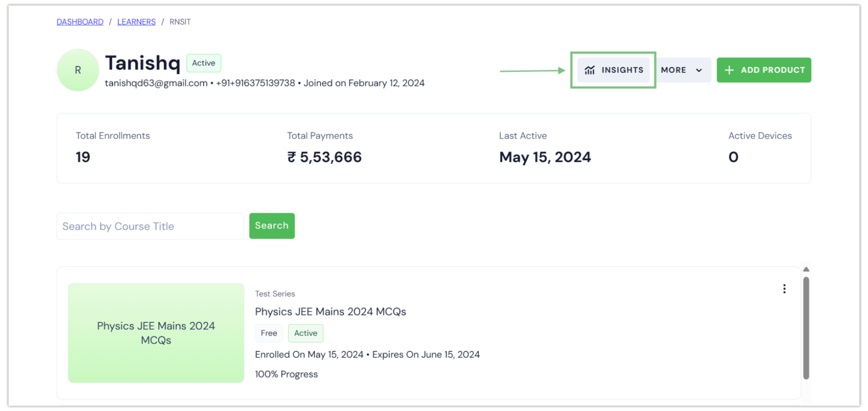Click inside the Search by Course Title field
Screen dimensions: 868x411
pos(149,226)
